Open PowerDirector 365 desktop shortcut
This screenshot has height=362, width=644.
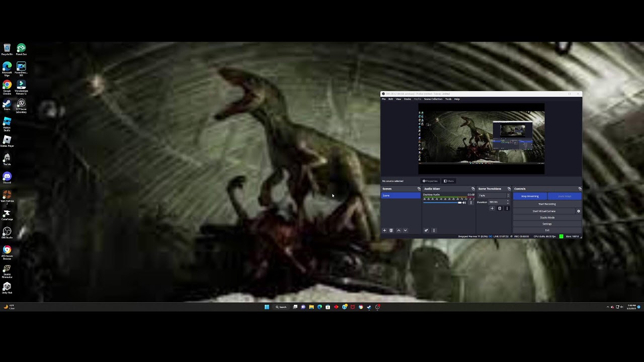click(21, 69)
